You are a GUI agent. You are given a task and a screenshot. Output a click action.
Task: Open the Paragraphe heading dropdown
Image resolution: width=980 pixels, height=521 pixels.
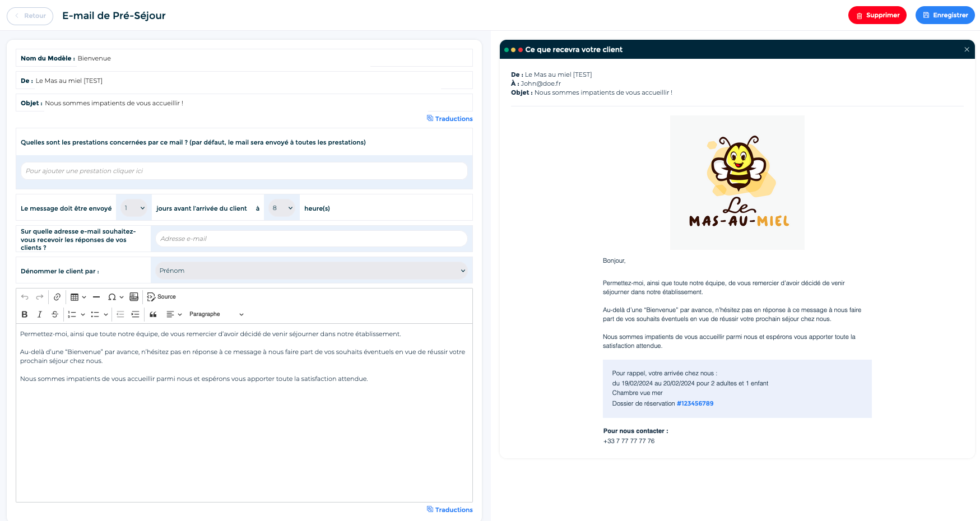click(216, 314)
